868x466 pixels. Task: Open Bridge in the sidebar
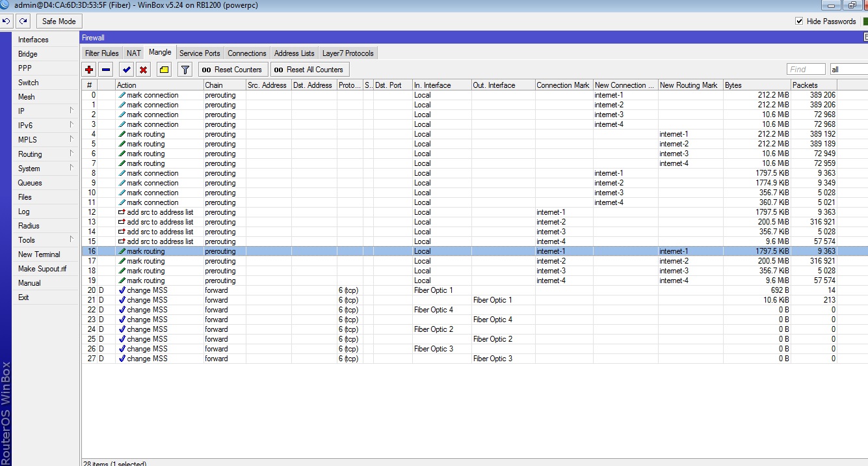tap(46, 54)
